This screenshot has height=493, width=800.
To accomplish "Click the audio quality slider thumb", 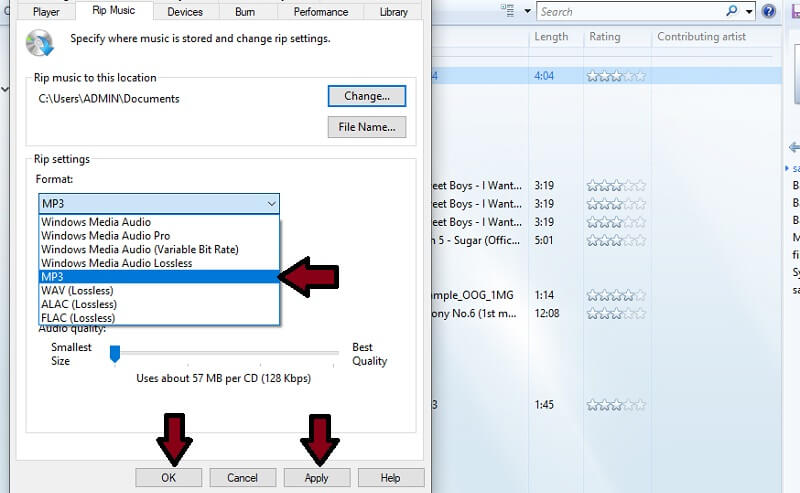I will coord(115,354).
